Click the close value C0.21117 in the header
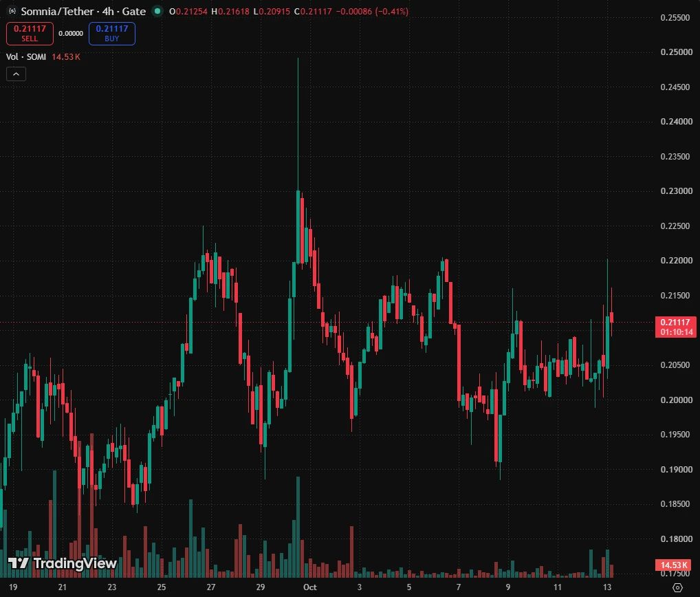700x597 pixels. click(313, 11)
